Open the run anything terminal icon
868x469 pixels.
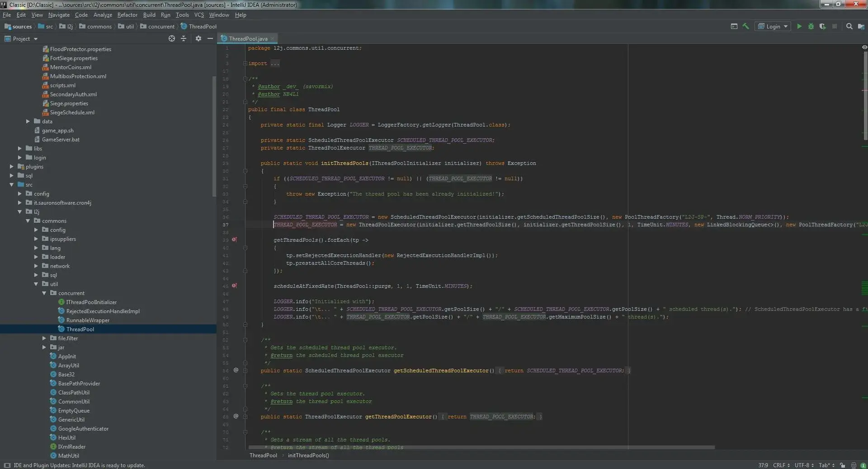pos(734,26)
